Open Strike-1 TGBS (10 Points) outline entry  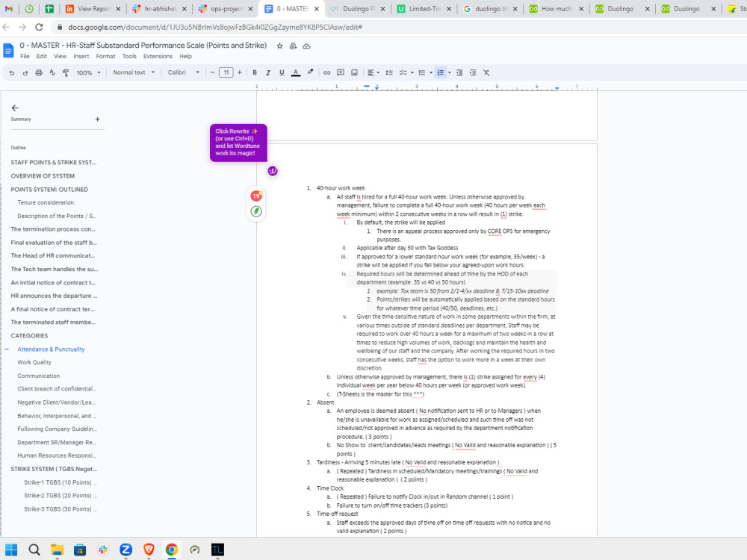coord(61,482)
